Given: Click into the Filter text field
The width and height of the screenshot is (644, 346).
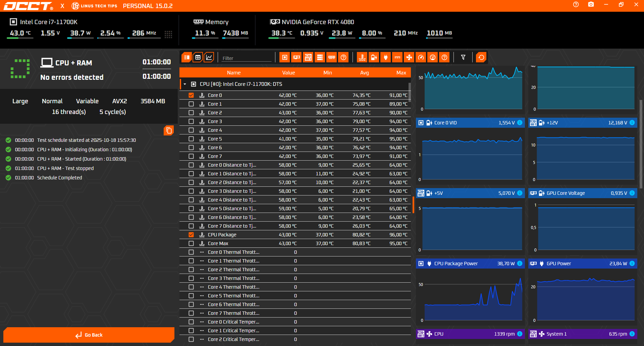Looking at the screenshot, I should click(247, 58).
